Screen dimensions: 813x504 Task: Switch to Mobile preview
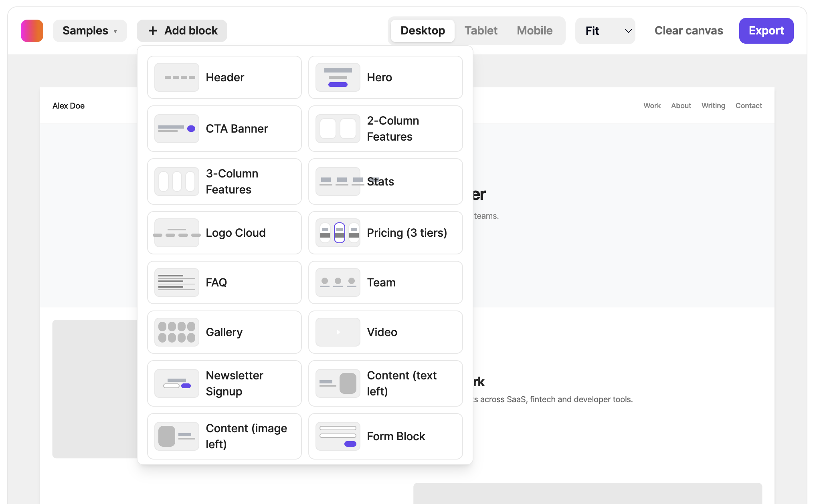tap(534, 31)
